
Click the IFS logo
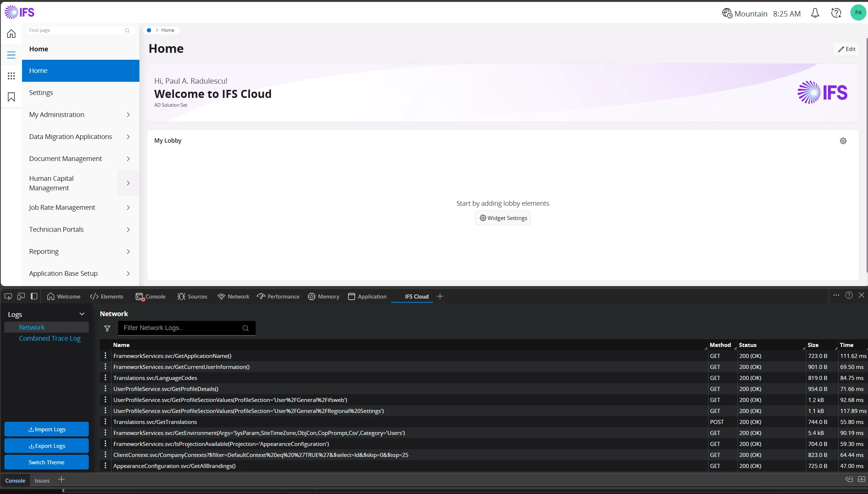coord(19,12)
